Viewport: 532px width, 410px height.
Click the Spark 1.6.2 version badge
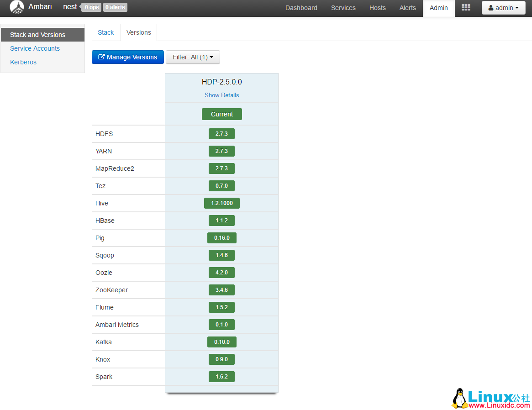click(221, 377)
